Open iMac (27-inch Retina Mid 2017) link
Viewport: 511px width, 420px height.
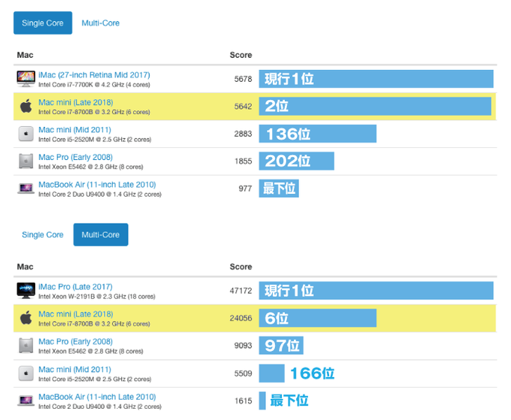pos(94,75)
